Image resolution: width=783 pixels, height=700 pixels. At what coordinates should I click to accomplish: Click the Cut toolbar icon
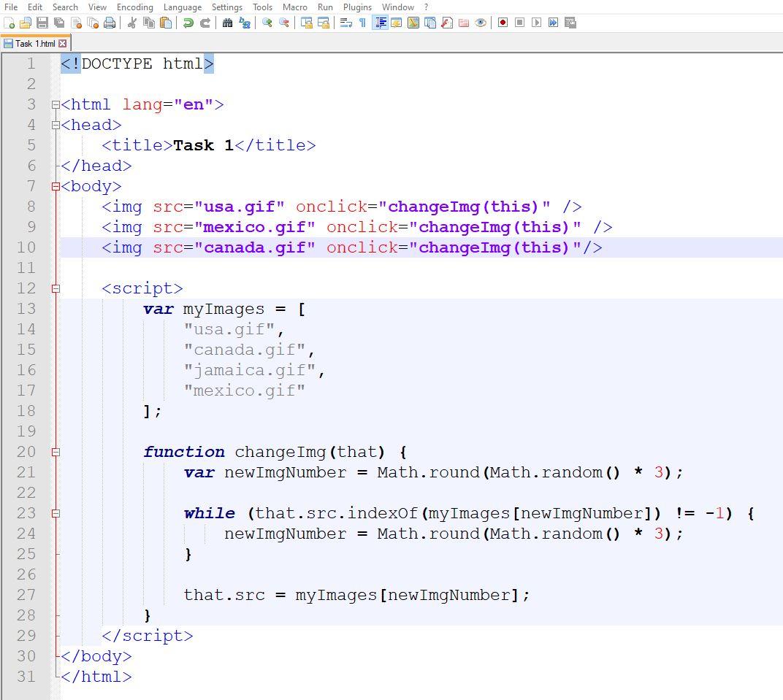[133, 23]
